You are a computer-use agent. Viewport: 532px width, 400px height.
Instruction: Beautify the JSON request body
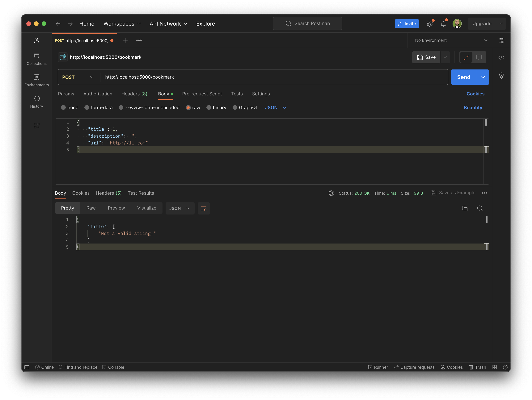pos(473,107)
